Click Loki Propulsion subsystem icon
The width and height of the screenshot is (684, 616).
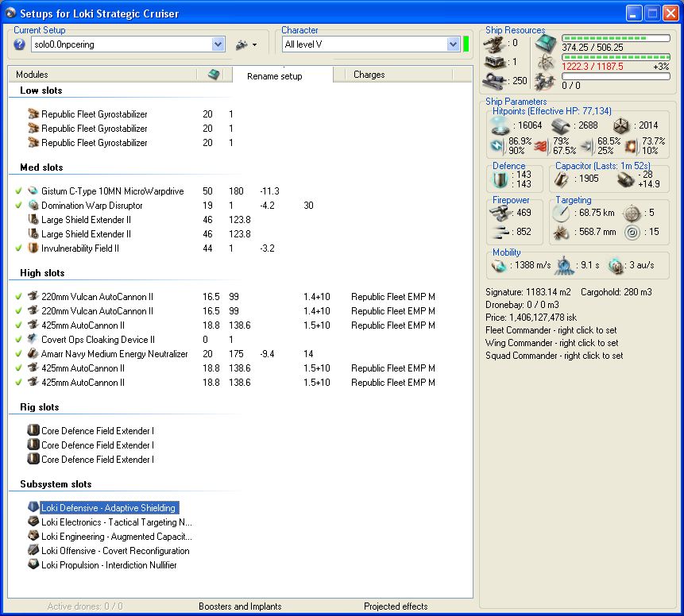click(x=33, y=564)
